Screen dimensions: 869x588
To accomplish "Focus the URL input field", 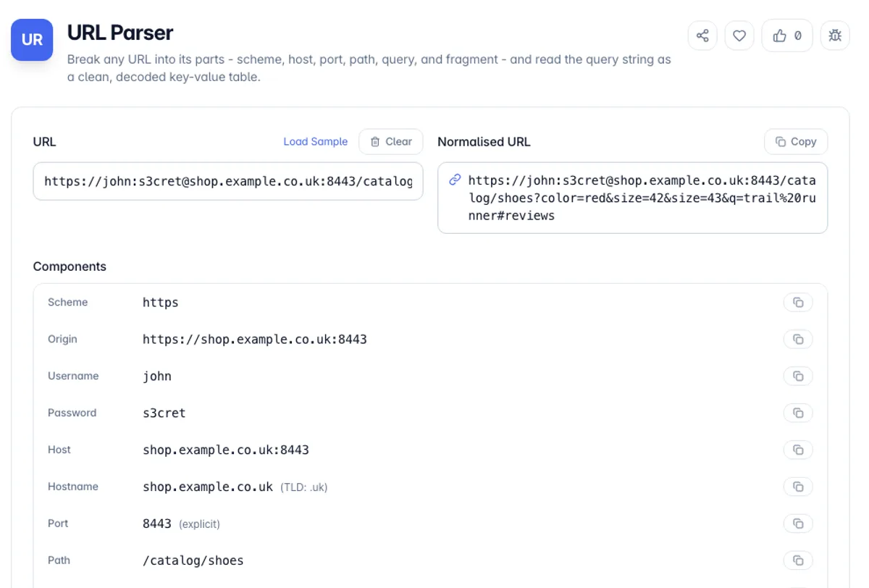I will click(x=228, y=181).
